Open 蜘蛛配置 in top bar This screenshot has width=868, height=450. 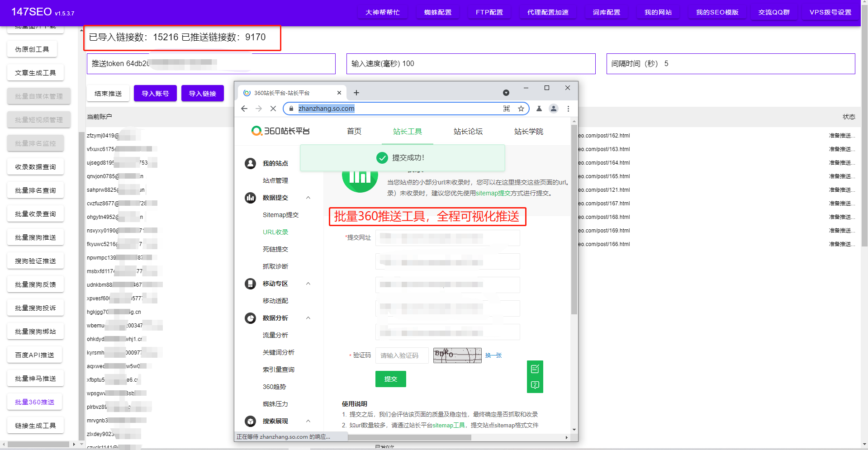(438, 12)
